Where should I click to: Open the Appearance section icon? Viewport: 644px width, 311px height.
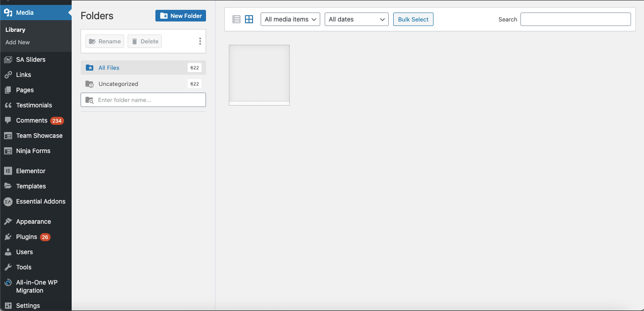point(8,221)
